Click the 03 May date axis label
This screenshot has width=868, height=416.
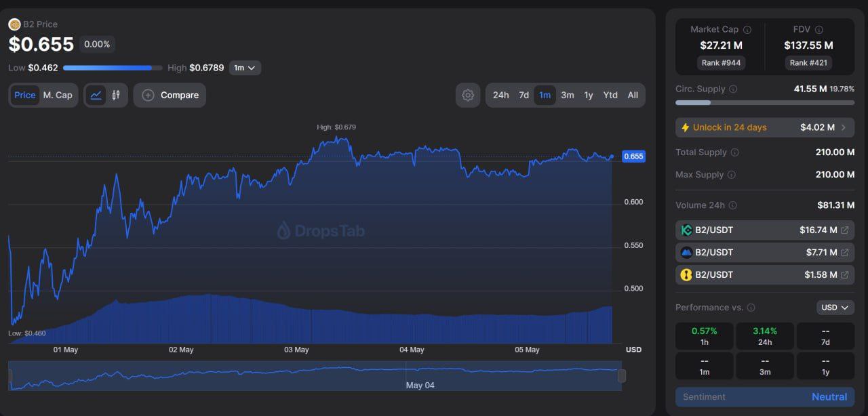point(296,350)
